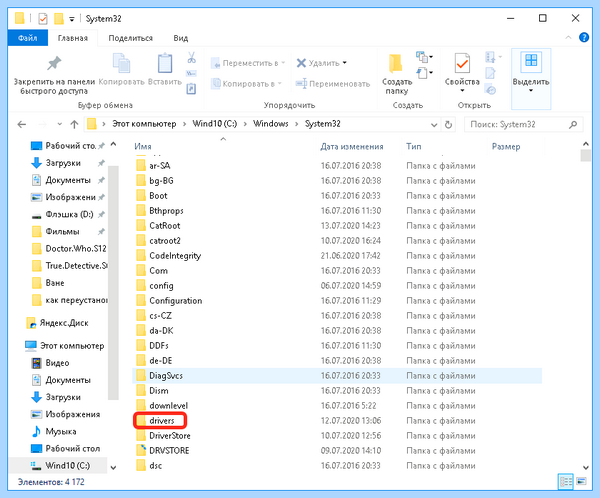Click the file list vertical scrollbar thumb

[x=585, y=155]
